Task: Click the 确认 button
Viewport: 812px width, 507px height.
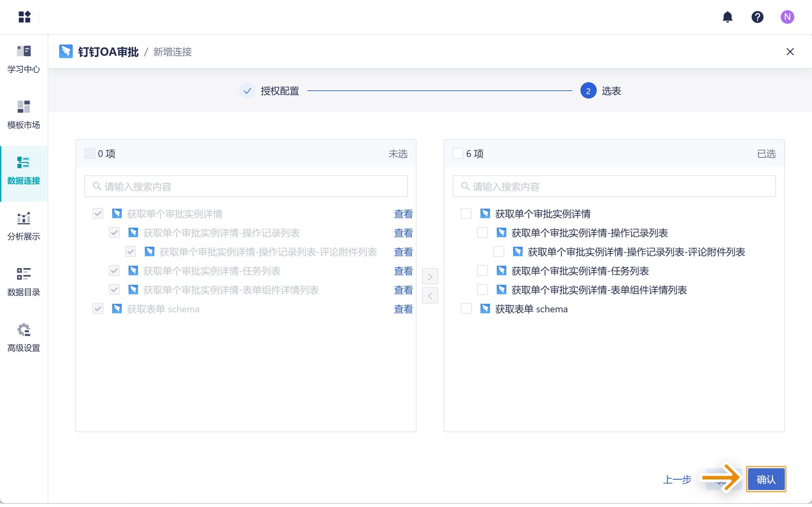Action: click(766, 479)
